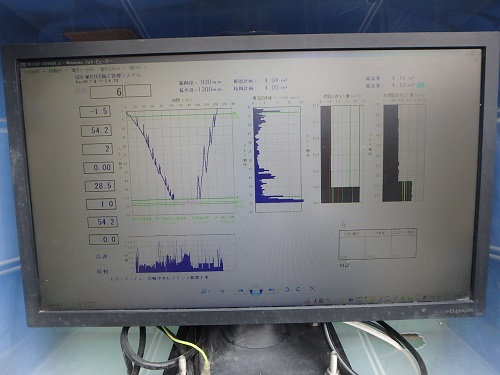Click the empty field beside the 6 box

point(138,91)
